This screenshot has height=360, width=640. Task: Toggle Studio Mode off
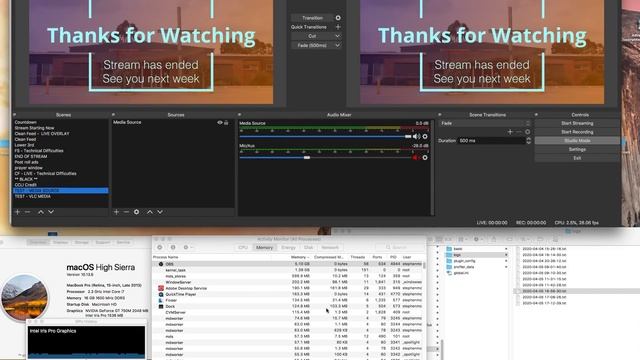coord(577,141)
